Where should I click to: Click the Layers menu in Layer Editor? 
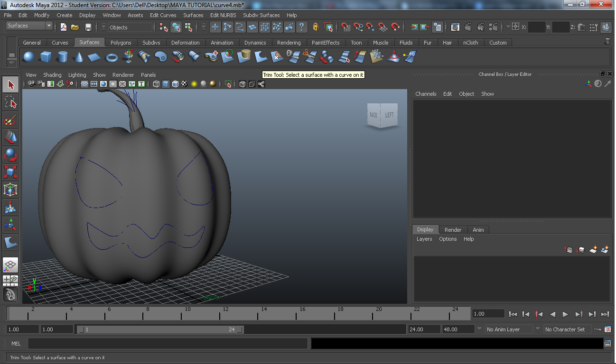click(424, 239)
